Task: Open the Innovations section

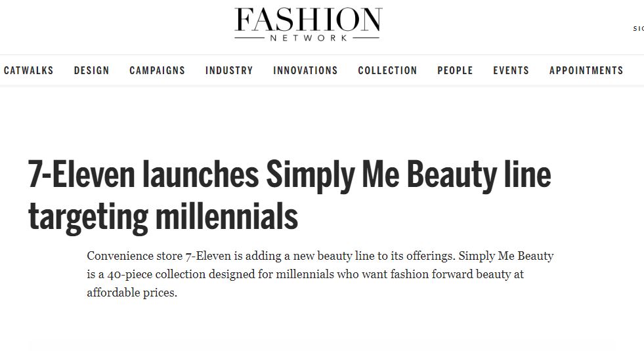Action: [305, 70]
